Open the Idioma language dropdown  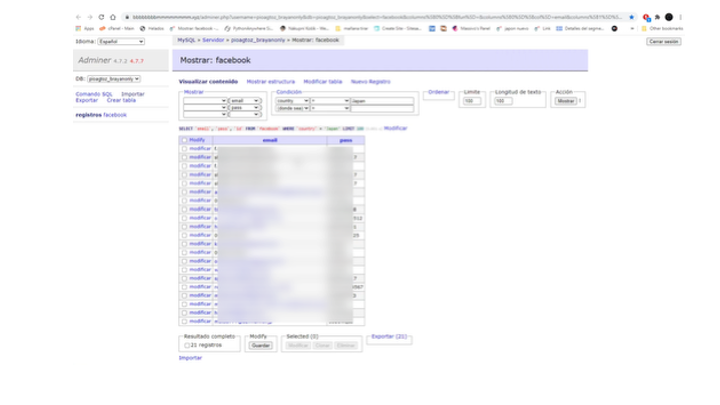click(121, 41)
